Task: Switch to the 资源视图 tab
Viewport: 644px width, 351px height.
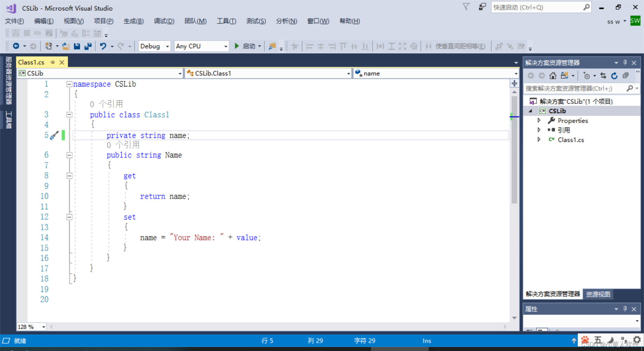Action: click(x=598, y=294)
